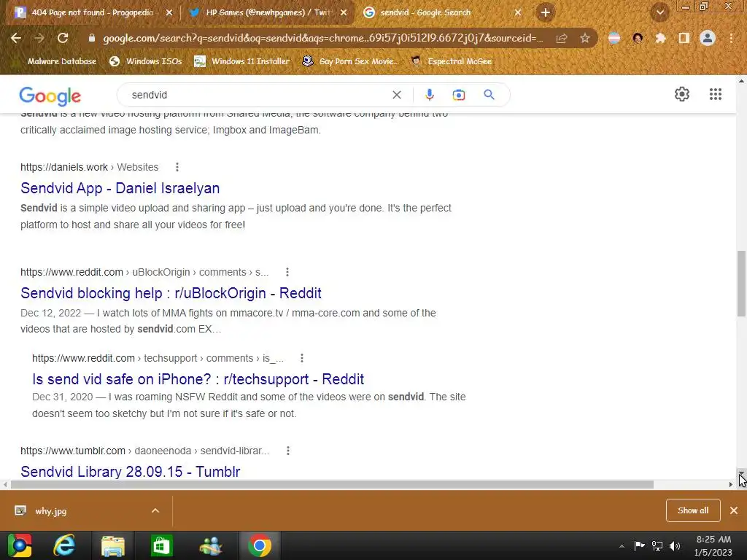Close the downloads bar
The width and height of the screenshot is (747, 560).
coord(734,510)
